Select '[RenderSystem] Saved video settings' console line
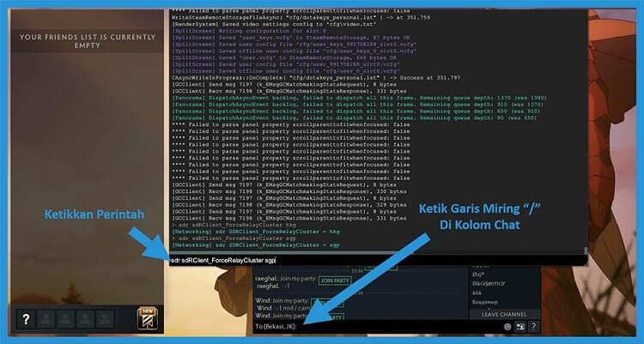644x344 pixels. pyautogui.click(x=274, y=24)
